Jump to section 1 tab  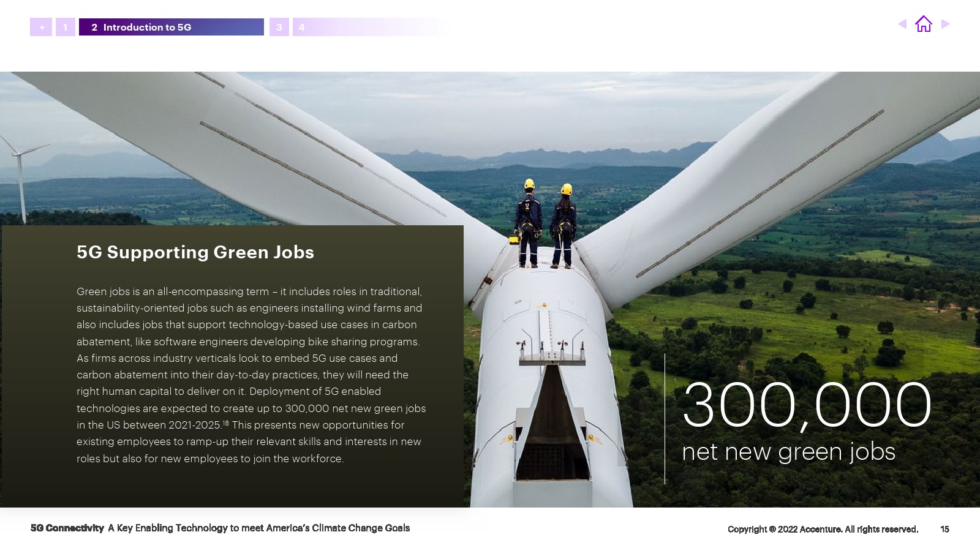tap(66, 27)
